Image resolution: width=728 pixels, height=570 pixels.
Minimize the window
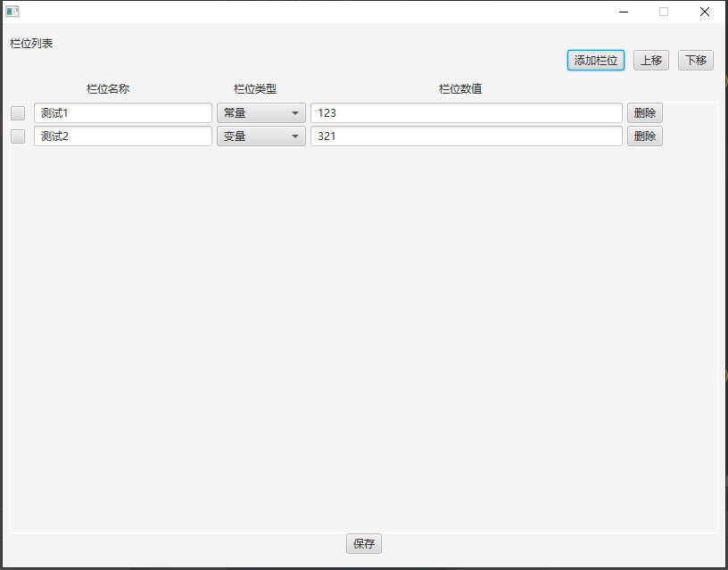pyautogui.click(x=623, y=12)
